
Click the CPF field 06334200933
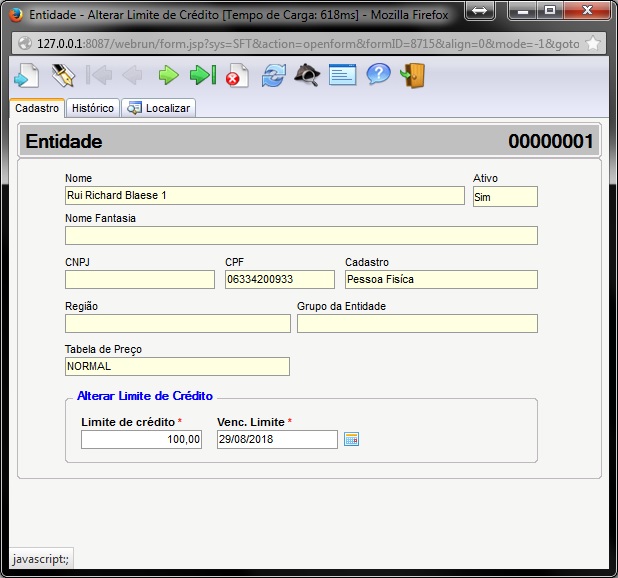(x=280, y=279)
